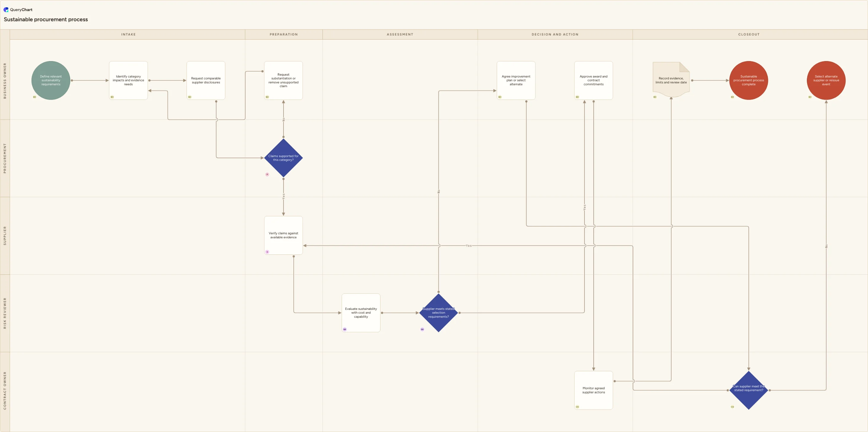Select the PROCUREMENT lane label
This screenshot has height=432, width=868.
pyautogui.click(x=5, y=158)
